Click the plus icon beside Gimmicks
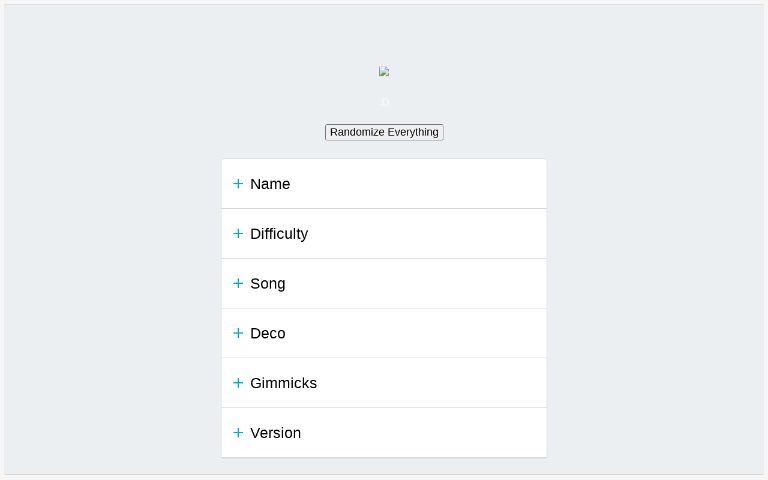 pyautogui.click(x=238, y=383)
